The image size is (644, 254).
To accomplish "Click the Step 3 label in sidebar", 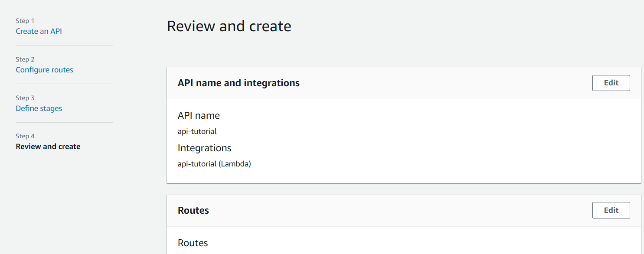I will point(25,98).
